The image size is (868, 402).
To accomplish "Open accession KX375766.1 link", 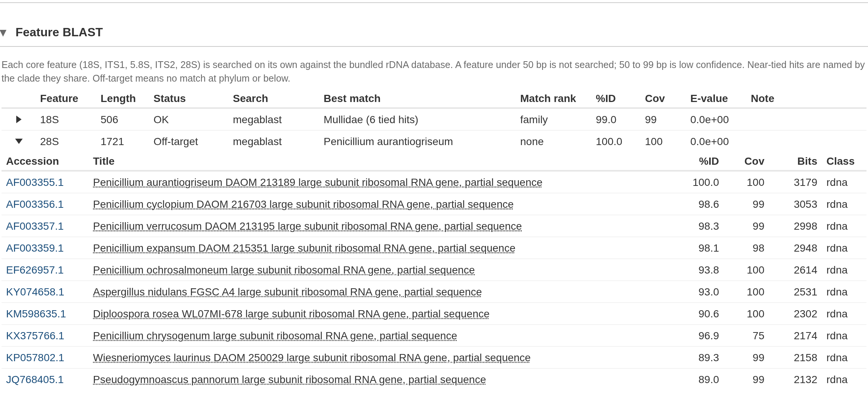I will (x=35, y=336).
